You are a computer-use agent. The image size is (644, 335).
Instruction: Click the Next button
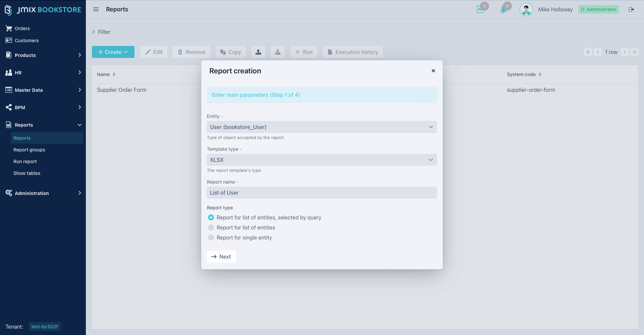point(221,257)
